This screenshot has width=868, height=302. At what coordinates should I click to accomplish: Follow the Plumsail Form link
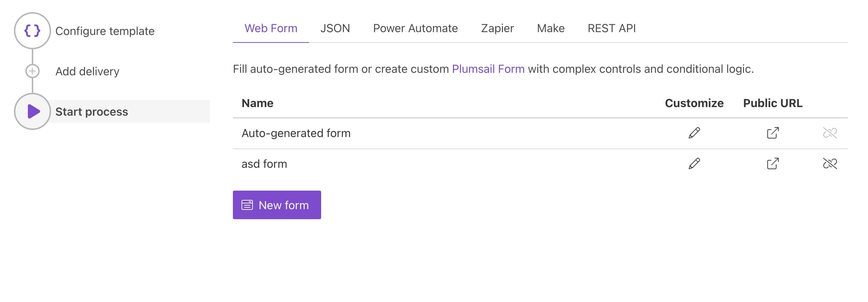tap(488, 69)
